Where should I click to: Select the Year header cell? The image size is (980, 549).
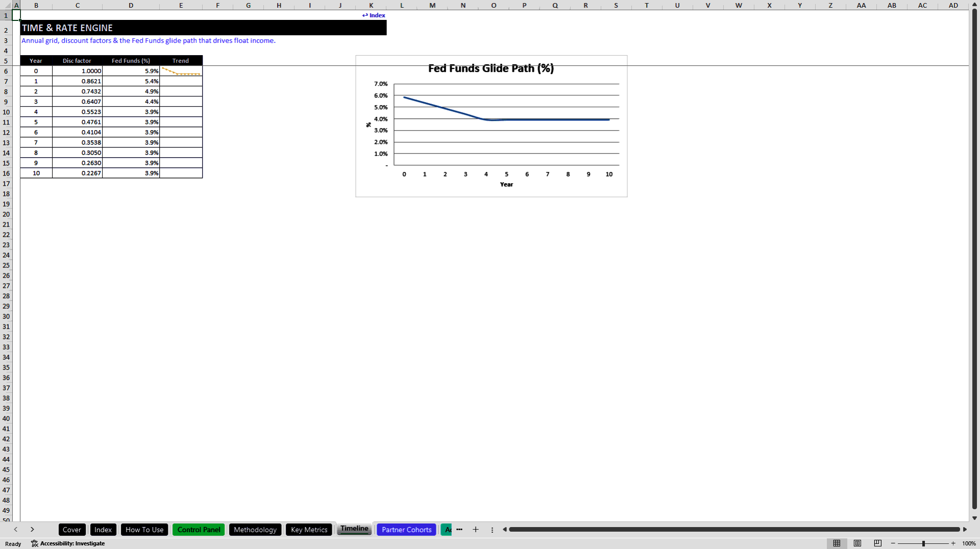(x=36, y=61)
